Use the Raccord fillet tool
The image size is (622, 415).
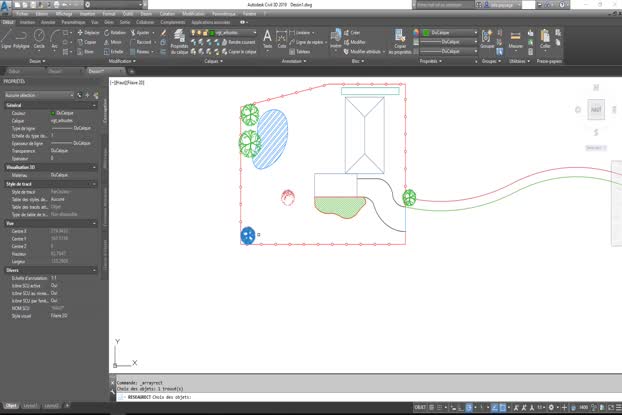click(x=141, y=42)
